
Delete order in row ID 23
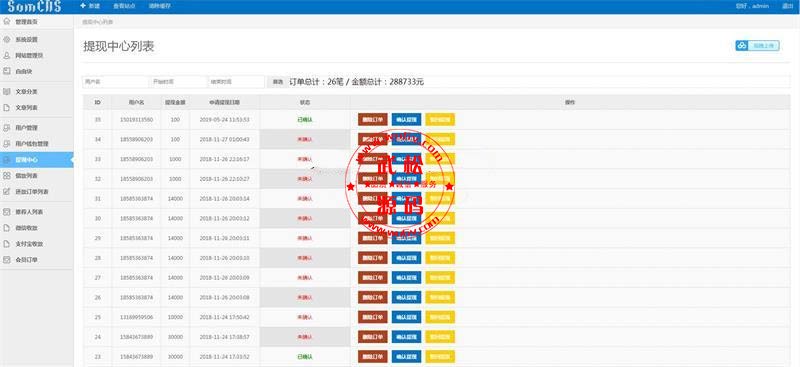point(372,356)
